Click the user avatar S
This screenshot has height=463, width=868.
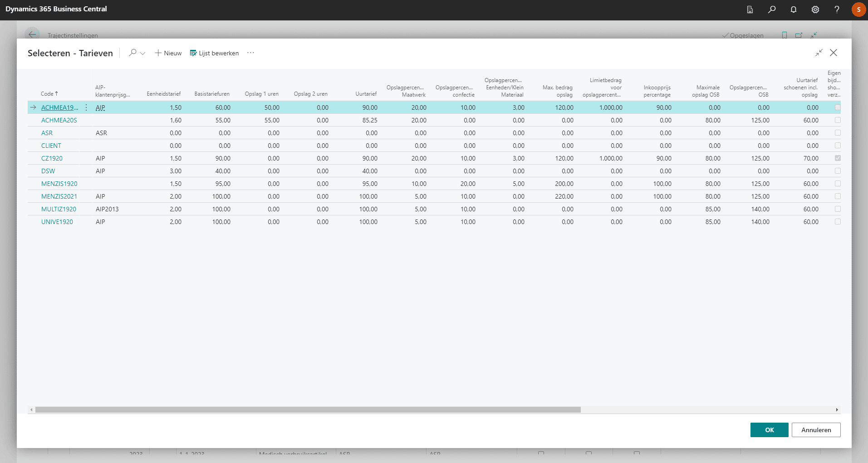pos(858,10)
